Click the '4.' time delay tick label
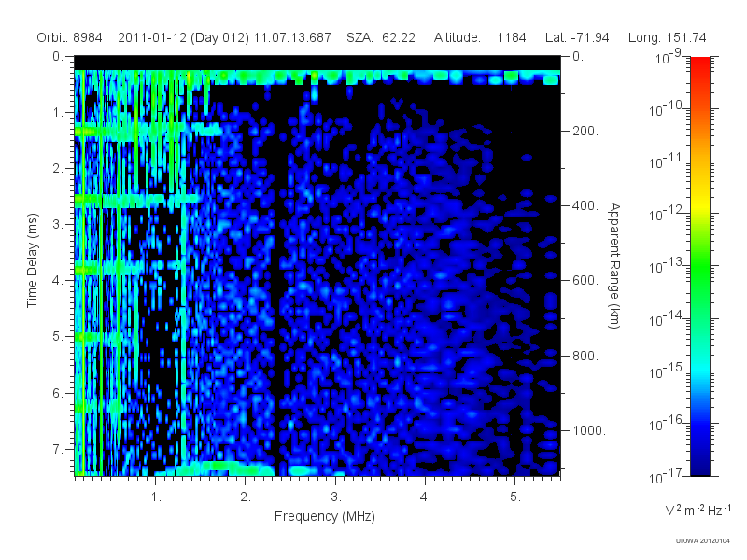Image resolution: width=747 pixels, height=560 pixels. tap(58, 281)
